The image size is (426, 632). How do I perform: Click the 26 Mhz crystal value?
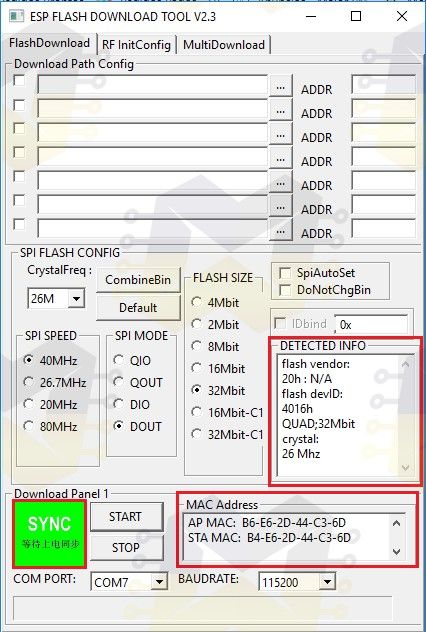(x=301, y=454)
